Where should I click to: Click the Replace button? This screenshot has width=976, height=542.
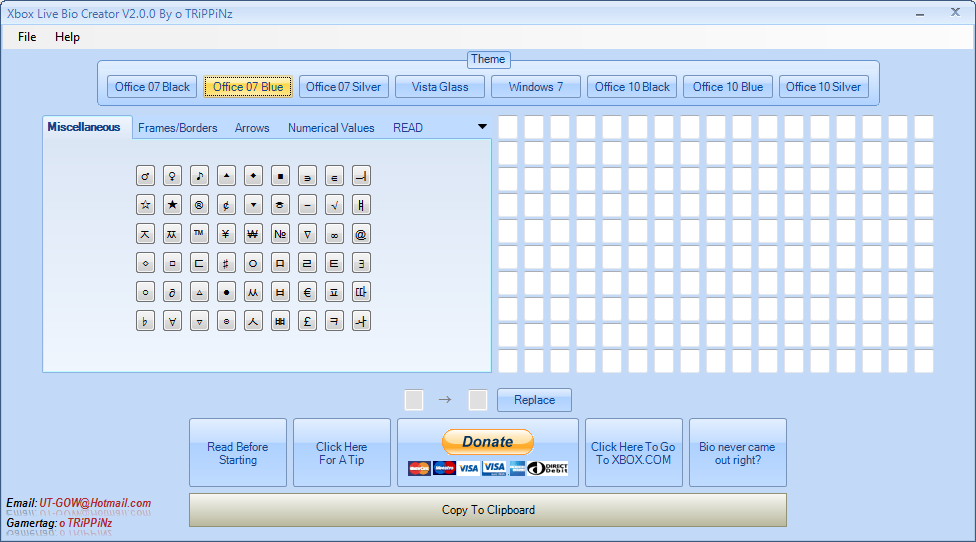pos(534,400)
